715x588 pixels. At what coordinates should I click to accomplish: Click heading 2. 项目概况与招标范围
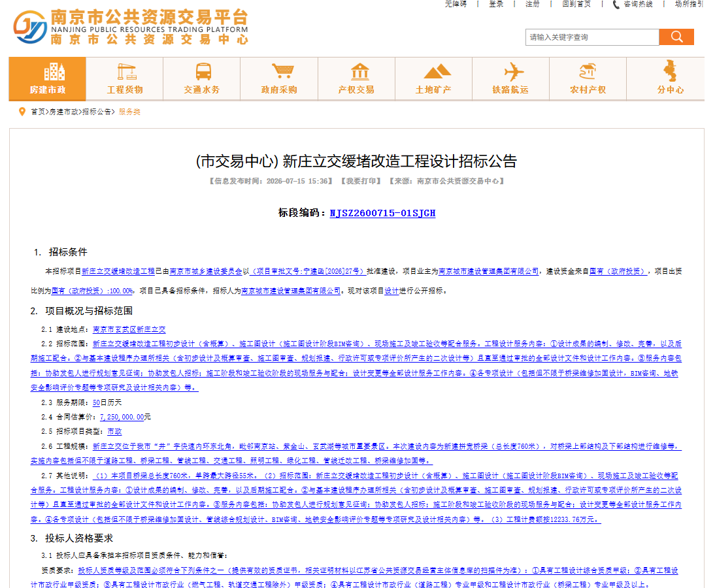pos(82,311)
